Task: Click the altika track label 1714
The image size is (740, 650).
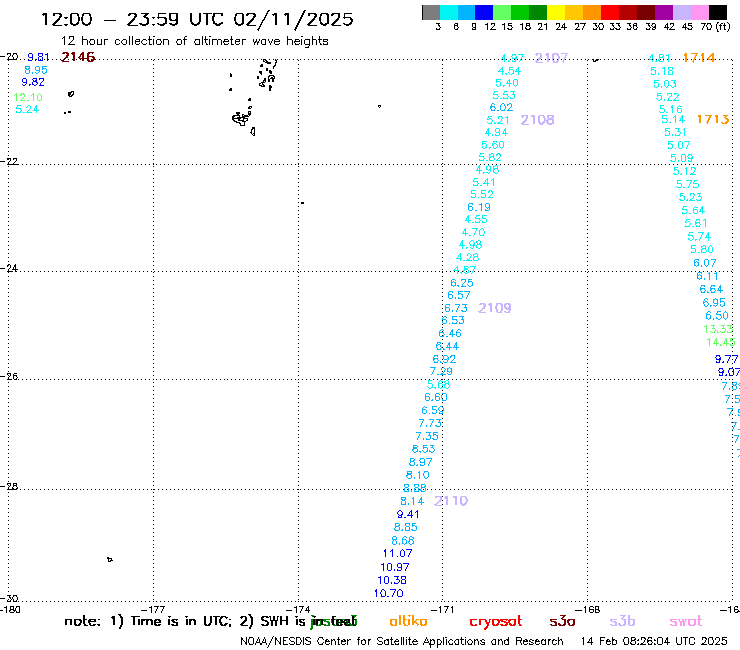Action: [x=699, y=58]
